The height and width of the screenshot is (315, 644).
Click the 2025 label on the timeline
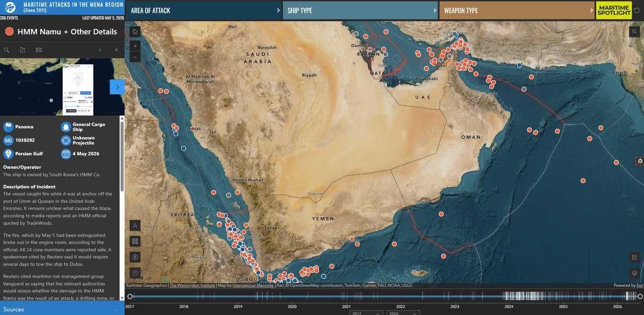(563, 307)
